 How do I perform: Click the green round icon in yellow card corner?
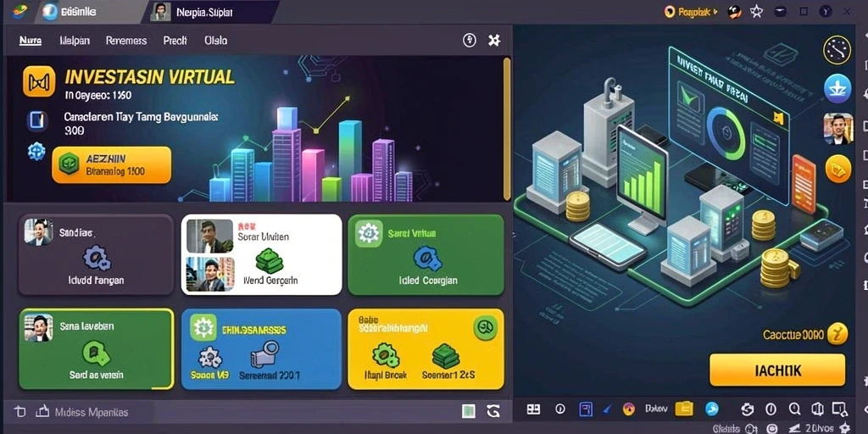485,328
